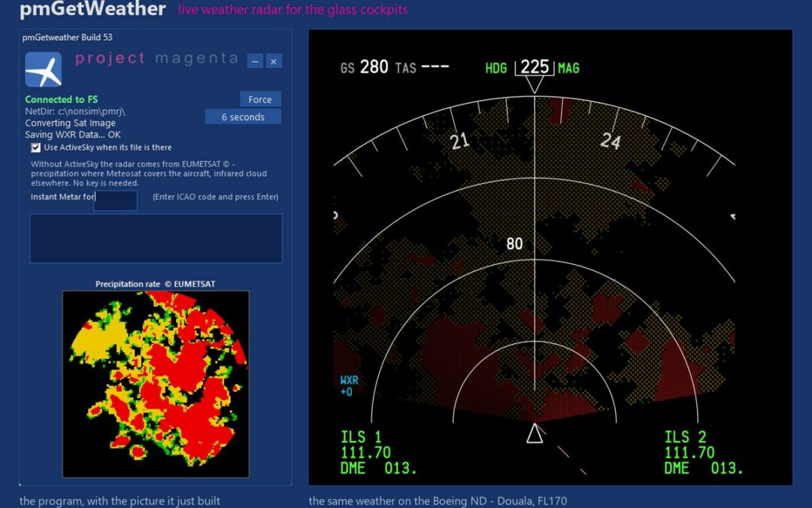Screen dimensions: 812x508
Task: Click the caption about the picture just built
Action: (x=120, y=501)
